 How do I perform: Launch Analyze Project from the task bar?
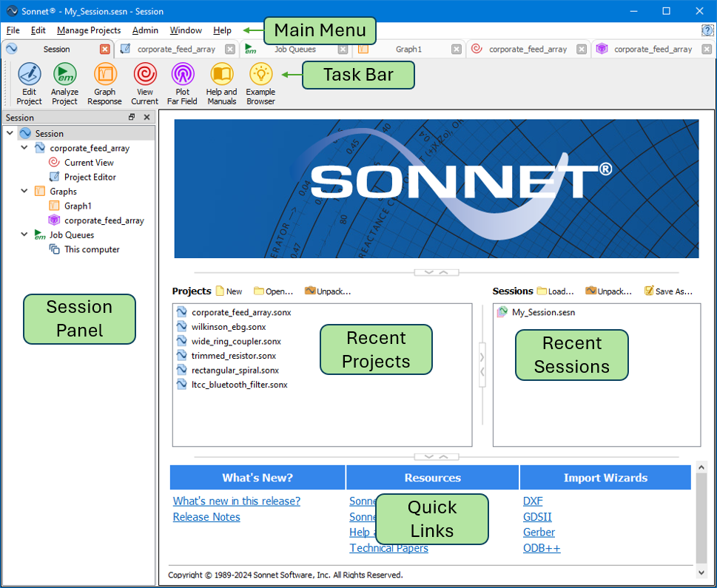[x=64, y=84]
